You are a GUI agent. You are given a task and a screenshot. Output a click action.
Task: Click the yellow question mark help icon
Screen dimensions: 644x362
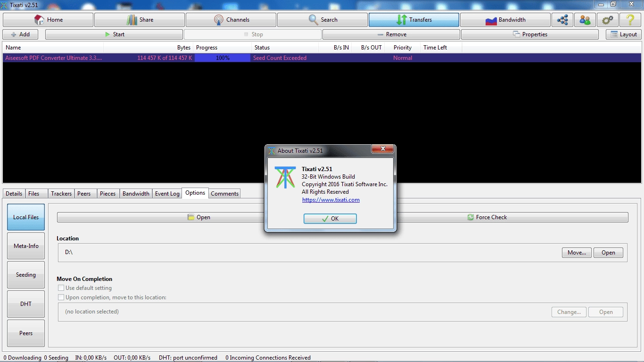tap(630, 20)
